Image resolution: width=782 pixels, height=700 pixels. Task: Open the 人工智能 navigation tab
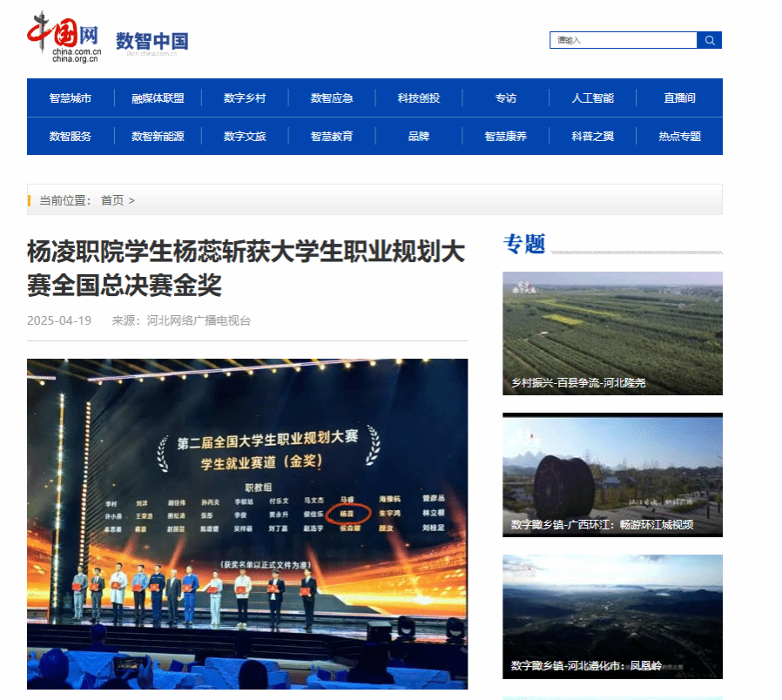point(592,98)
